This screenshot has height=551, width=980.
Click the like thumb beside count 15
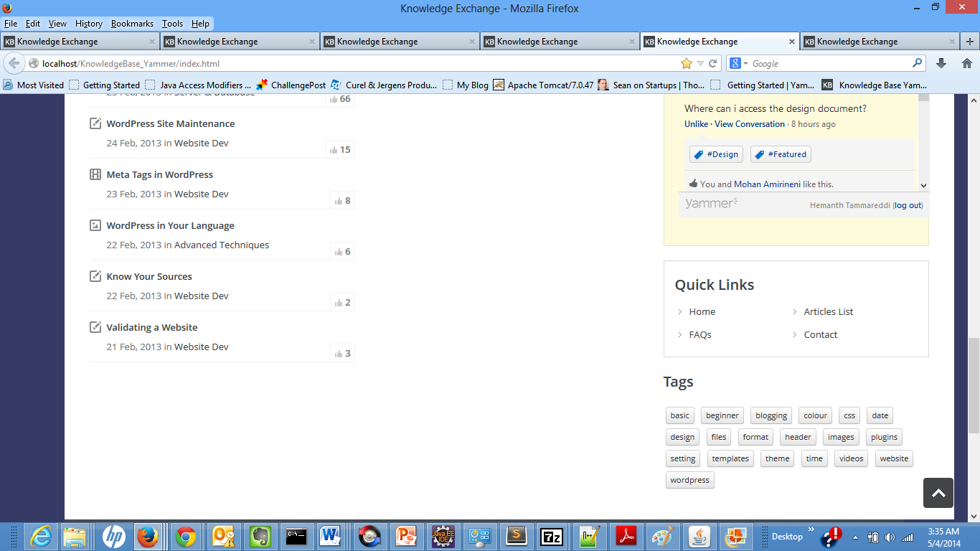point(334,150)
